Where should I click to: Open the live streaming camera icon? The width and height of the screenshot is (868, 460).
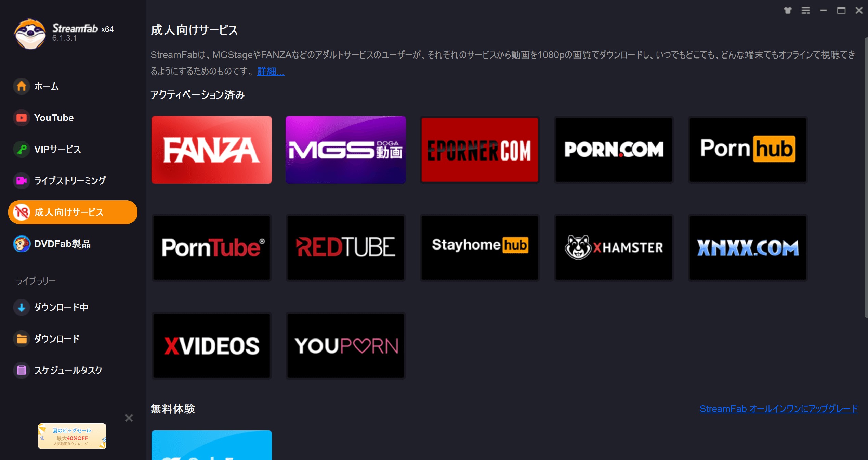coord(22,180)
